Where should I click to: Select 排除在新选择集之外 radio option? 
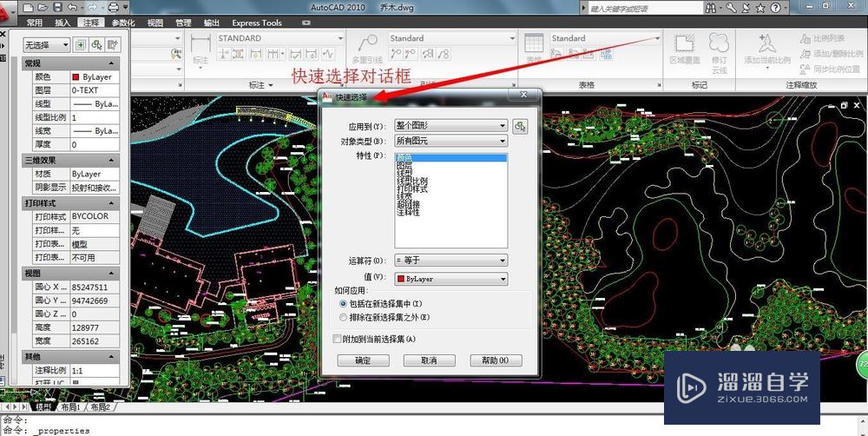click(x=343, y=317)
